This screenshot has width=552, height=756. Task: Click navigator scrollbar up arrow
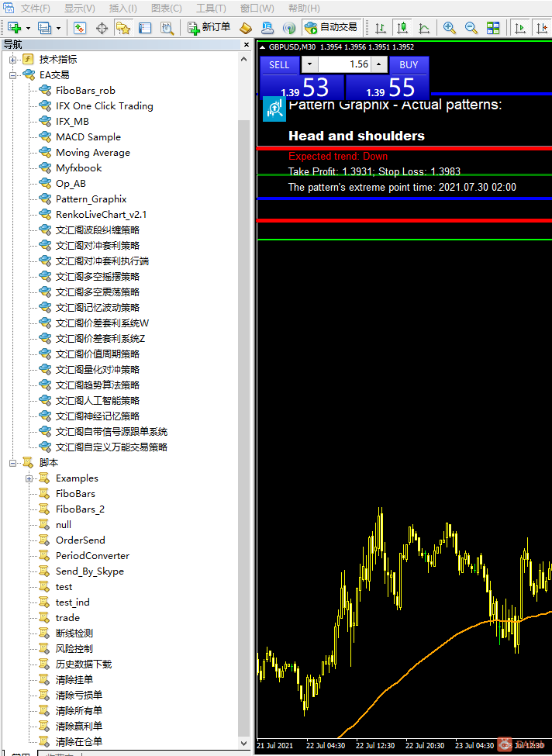244,59
